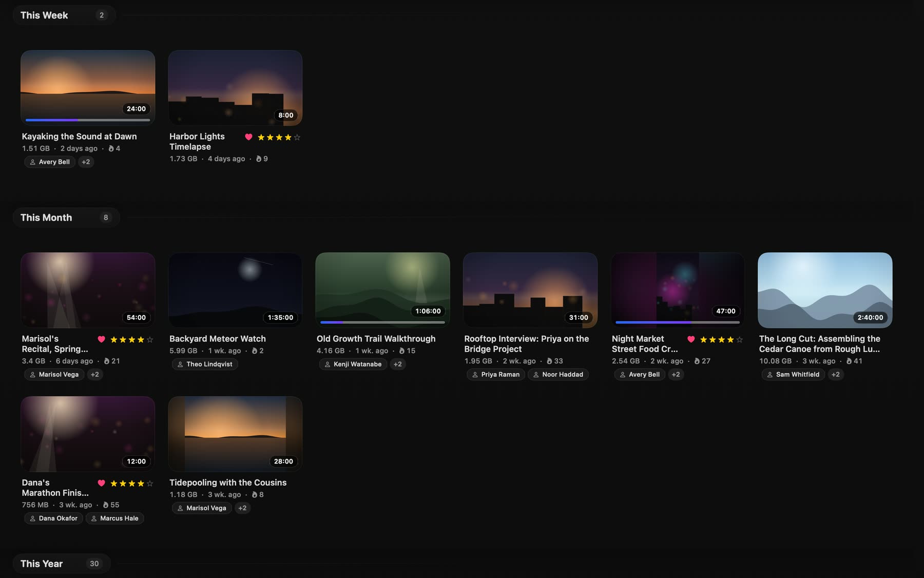The height and width of the screenshot is (578, 924).
Task: Filter by Marcus Hale person tag
Action: click(115, 518)
